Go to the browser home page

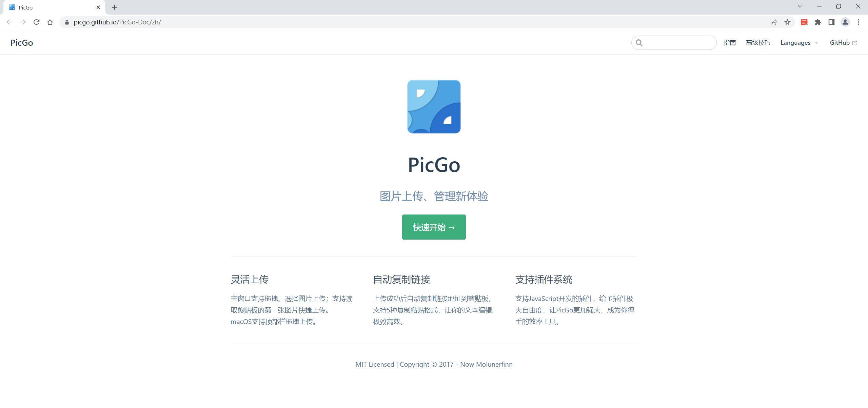[50, 22]
